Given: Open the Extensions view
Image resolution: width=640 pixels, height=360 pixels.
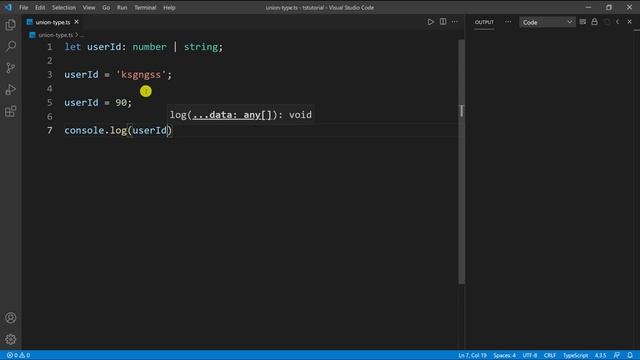Looking at the screenshot, I should [11, 111].
